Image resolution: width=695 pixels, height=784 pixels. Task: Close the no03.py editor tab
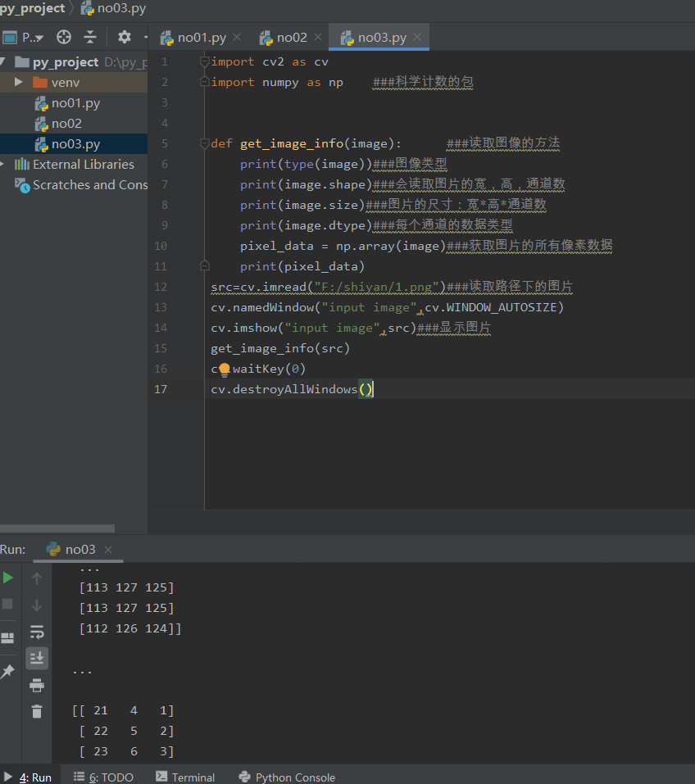point(417,37)
